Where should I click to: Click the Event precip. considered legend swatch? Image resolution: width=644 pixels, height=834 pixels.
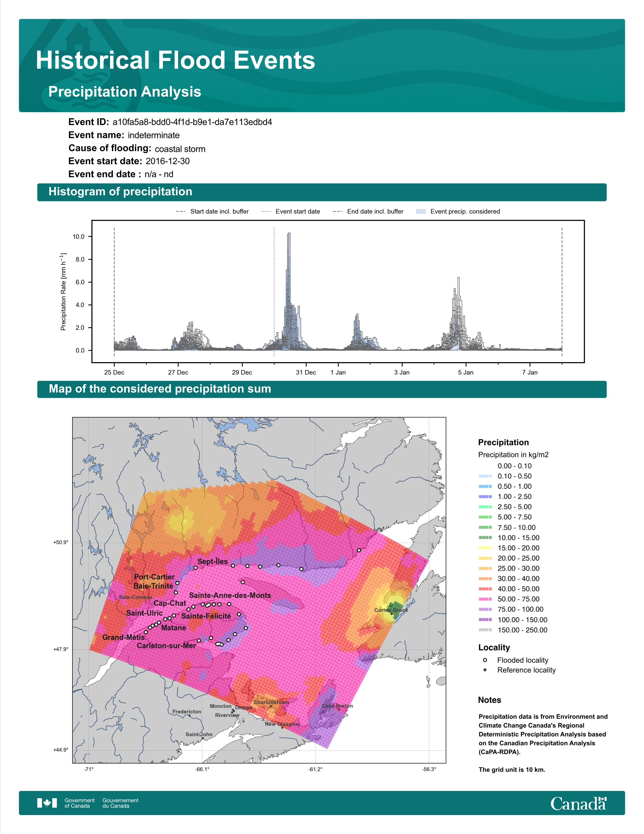pos(421,212)
